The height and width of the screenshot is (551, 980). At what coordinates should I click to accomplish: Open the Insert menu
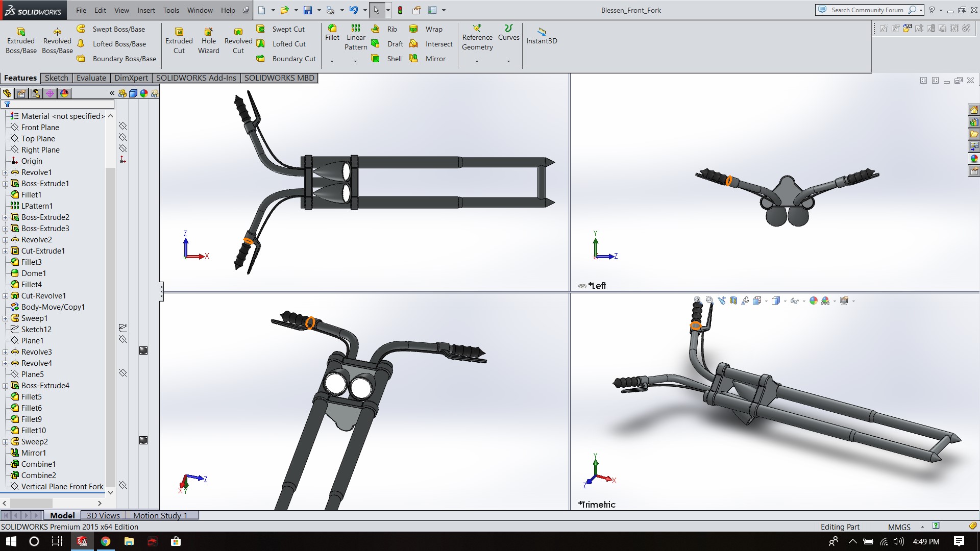(x=146, y=10)
